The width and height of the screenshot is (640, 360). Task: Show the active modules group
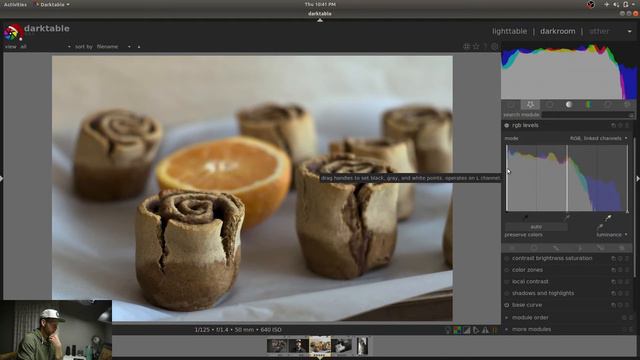tap(511, 105)
